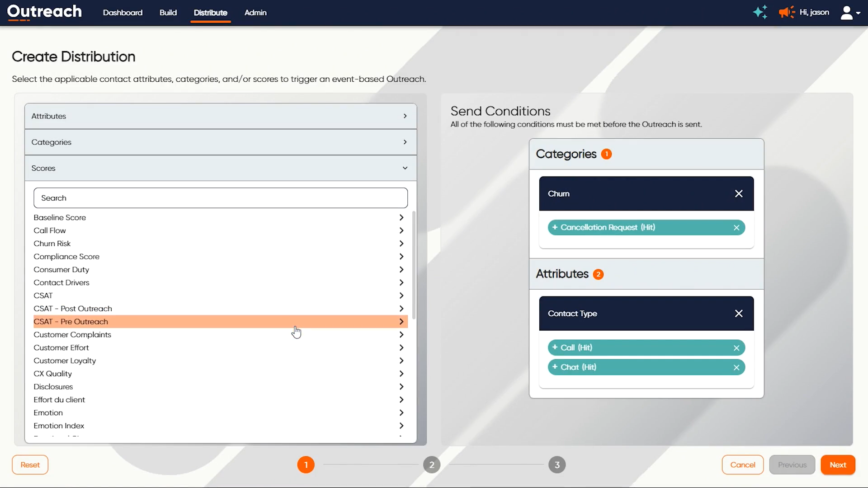This screenshot has width=868, height=488.
Task: Click the Reset button
Action: click(30, 465)
